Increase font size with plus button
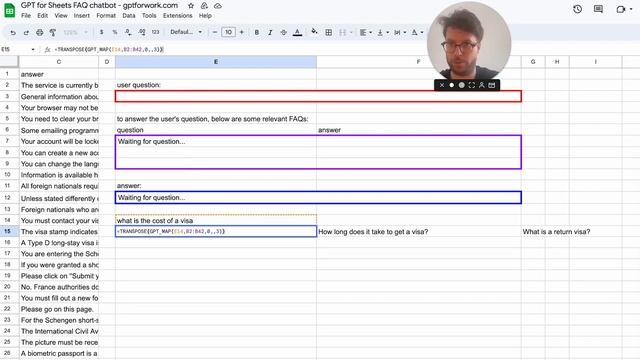This screenshot has height=360, width=640. point(242,32)
